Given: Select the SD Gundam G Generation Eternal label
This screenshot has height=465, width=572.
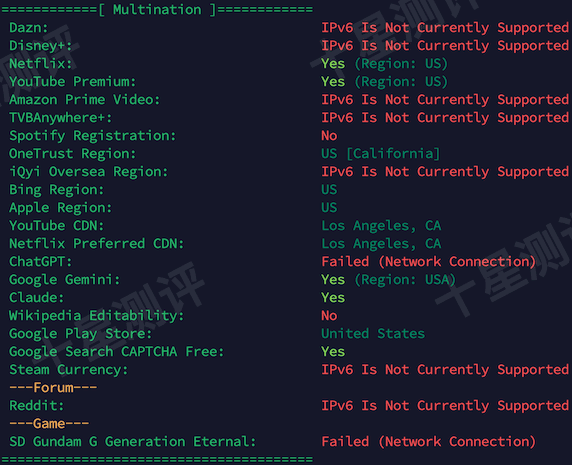Looking at the screenshot, I should (132, 442).
